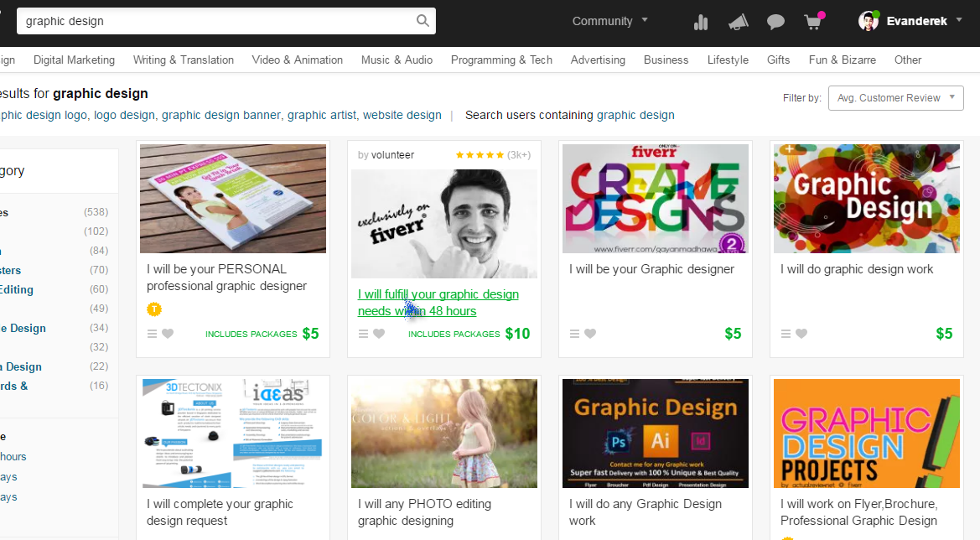Viewport: 980px width, 540px height.
Task: Open the Advertising category
Action: [x=598, y=60]
